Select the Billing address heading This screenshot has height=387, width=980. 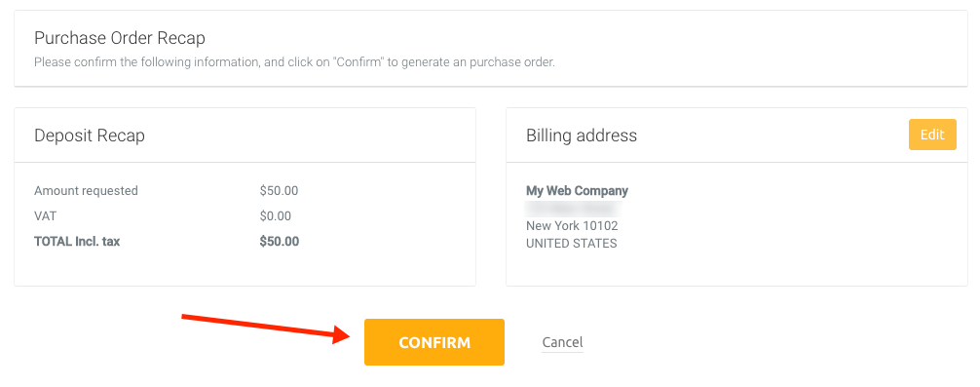pos(582,135)
